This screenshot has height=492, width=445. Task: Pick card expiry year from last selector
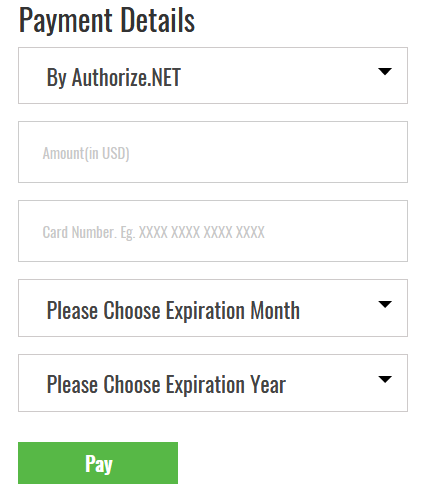[x=213, y=383]
